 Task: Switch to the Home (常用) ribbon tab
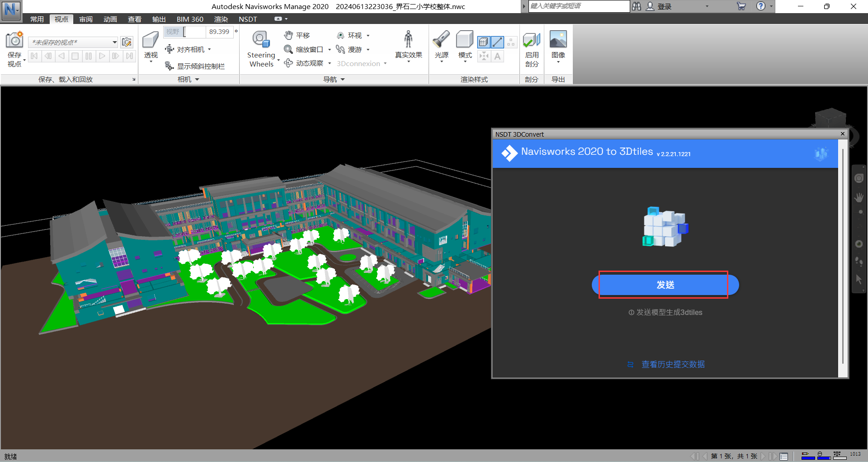click(x=37, y=19)
